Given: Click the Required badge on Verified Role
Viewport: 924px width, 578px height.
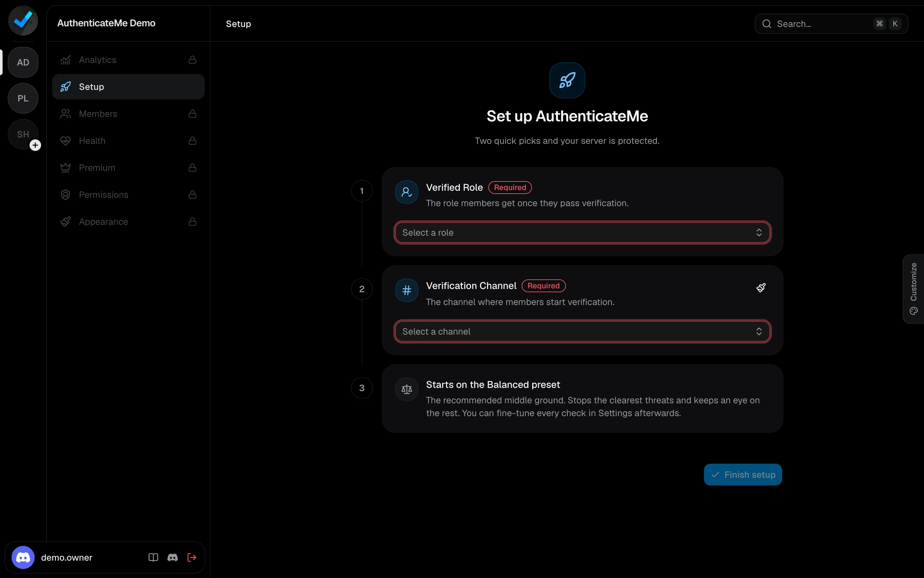Looking at the screenshot, I should pyautogui.click(x=510, y=187).
